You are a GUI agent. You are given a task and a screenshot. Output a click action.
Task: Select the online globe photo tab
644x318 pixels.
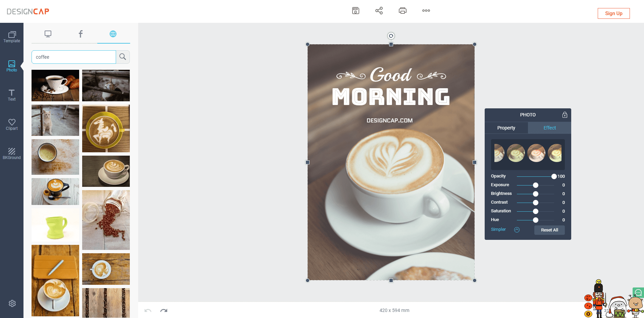click(113, 34)
